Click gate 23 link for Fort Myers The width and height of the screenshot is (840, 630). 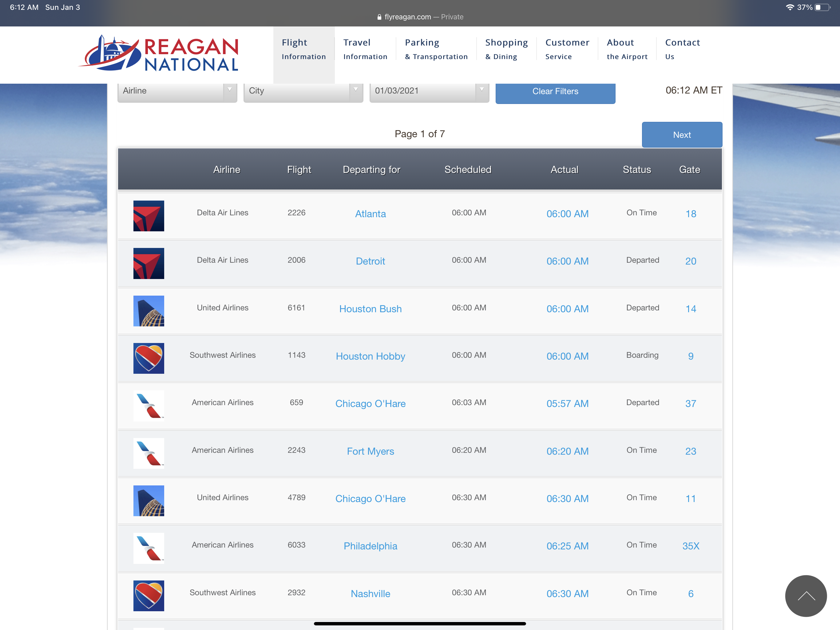click(x=691, y=451)
